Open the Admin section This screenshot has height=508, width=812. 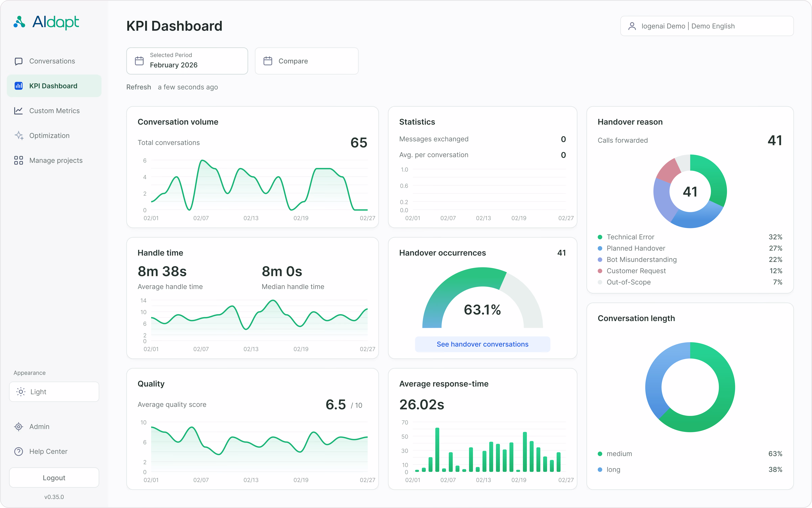pyautogui.click(x=54, y=427)
